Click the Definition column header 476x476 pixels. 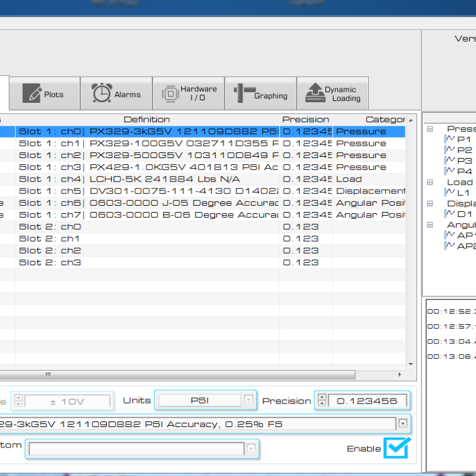147,120
